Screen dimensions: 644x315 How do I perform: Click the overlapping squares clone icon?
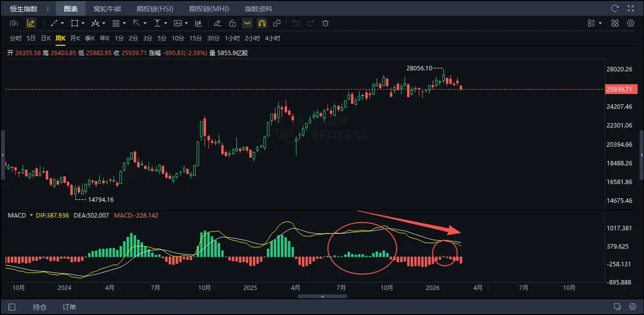[x=277, y=24]
